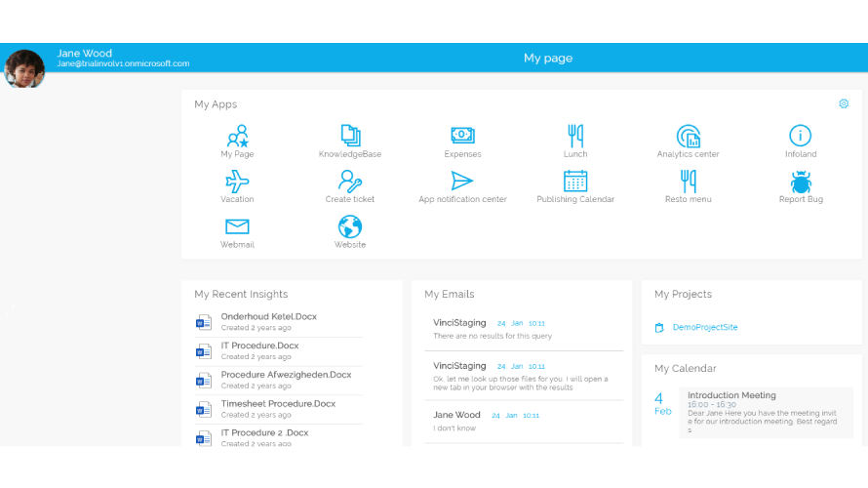Open VinciStaging email with no results message
The height and width of the screenshot is (488, 868).
pyautogui.click(x=524, y=329)
